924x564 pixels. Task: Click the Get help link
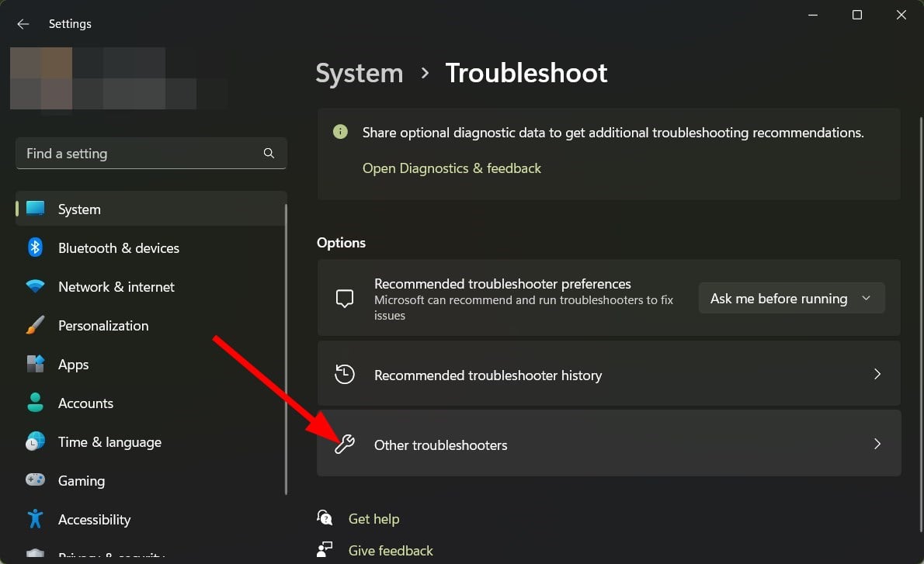[x=373, y=519]
